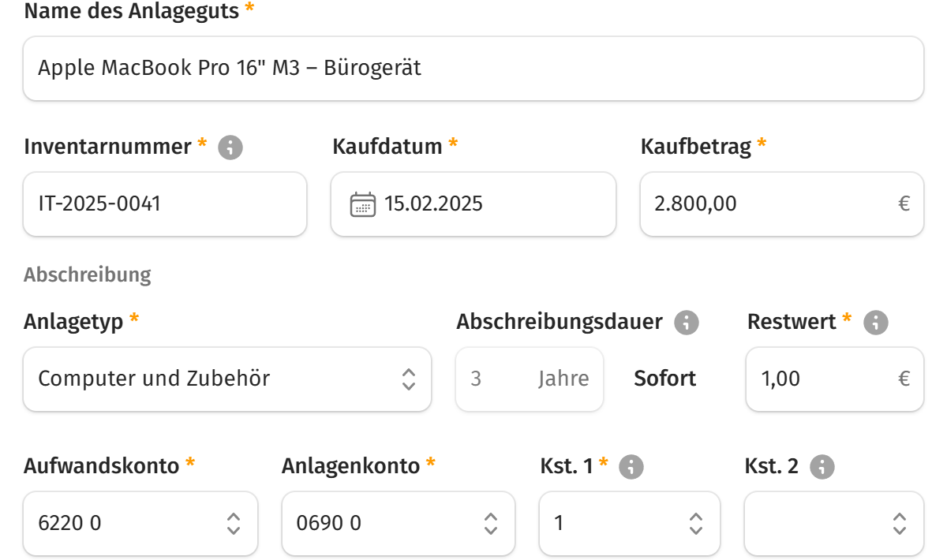Click the info icon next to Inventarnummer
Image resolution: width=947 pixels, height=560 pixels.
[x=229, y=147]
